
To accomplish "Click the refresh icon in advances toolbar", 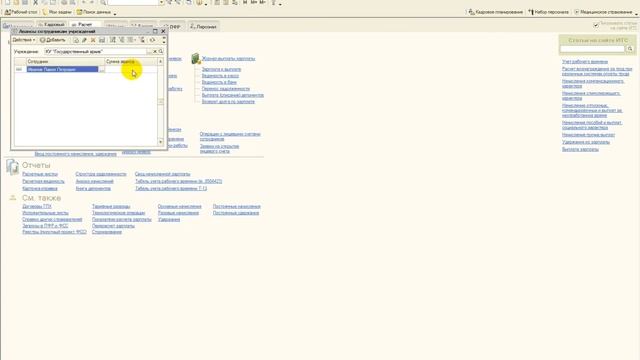I will tap(152, 40).
